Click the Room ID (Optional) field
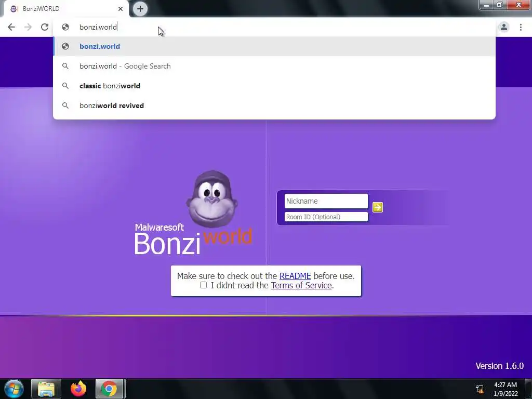 click(326, 217)
